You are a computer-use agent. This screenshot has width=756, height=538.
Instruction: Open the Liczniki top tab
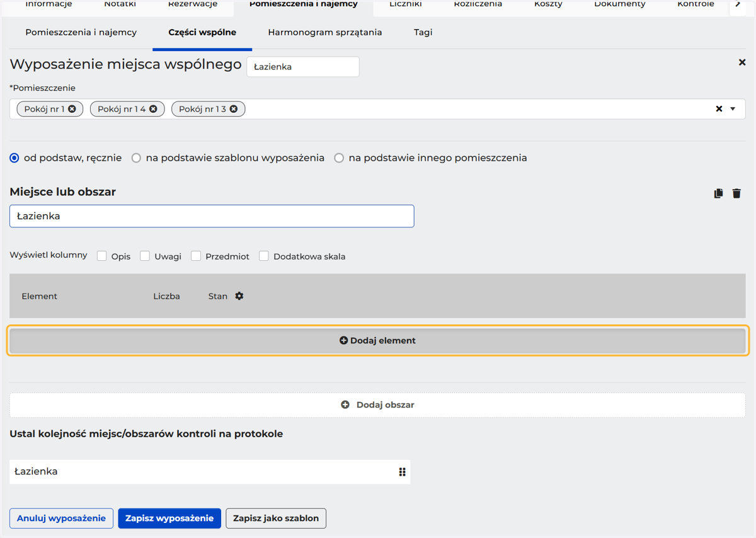(406, 4)
